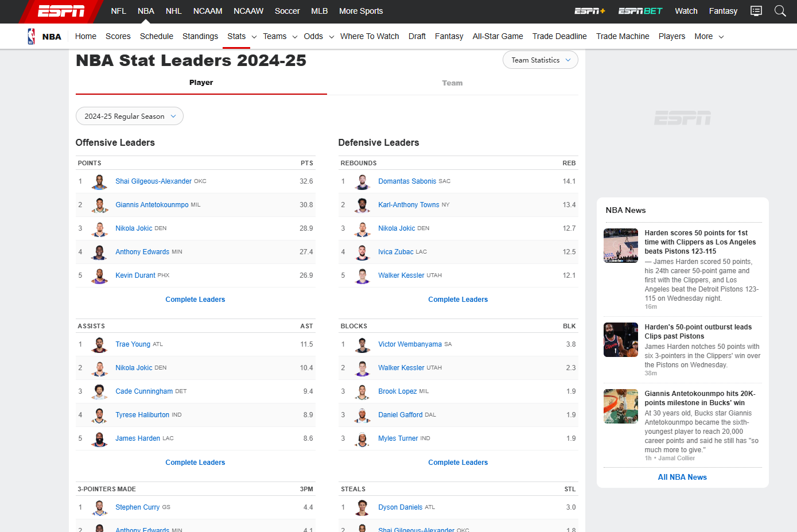797x532 pixels.
Task: Click Stephen Curry's headshot icon
Action: [99, 507]
